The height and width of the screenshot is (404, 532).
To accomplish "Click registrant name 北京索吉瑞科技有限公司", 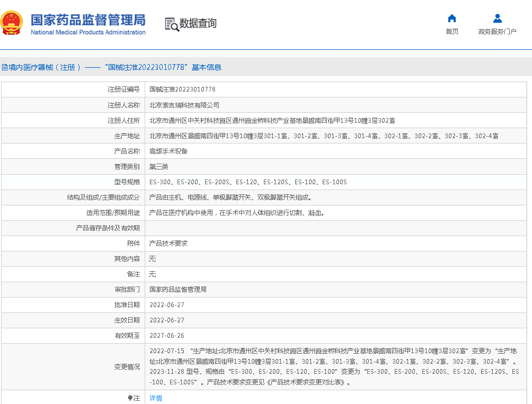I will click(x=184, y=105).
